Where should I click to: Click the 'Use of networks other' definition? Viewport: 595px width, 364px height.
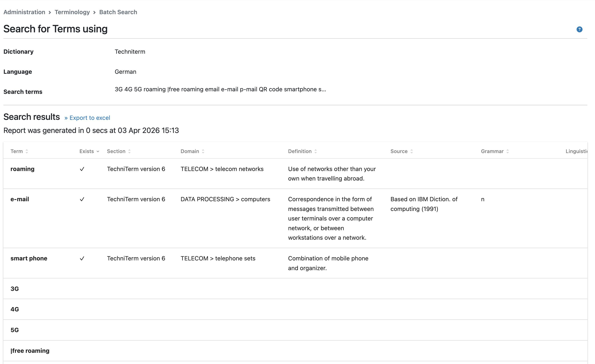[332, 174]
